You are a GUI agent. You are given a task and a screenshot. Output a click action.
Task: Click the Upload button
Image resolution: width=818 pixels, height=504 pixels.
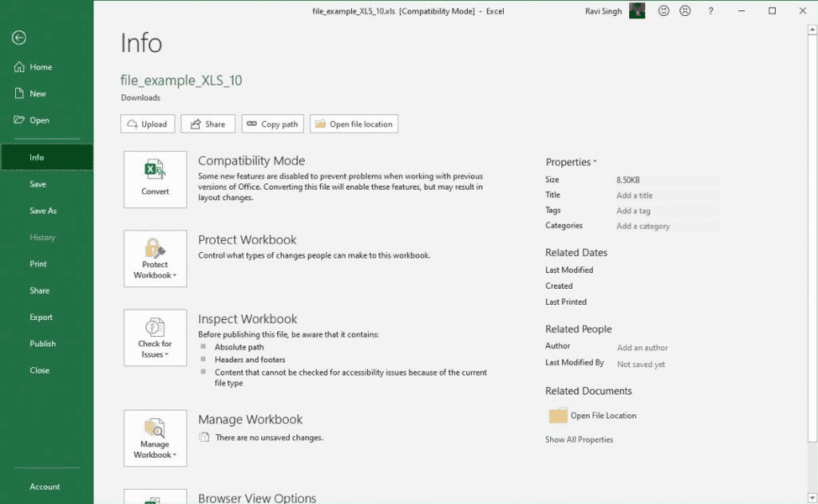(x=147, y=123)
